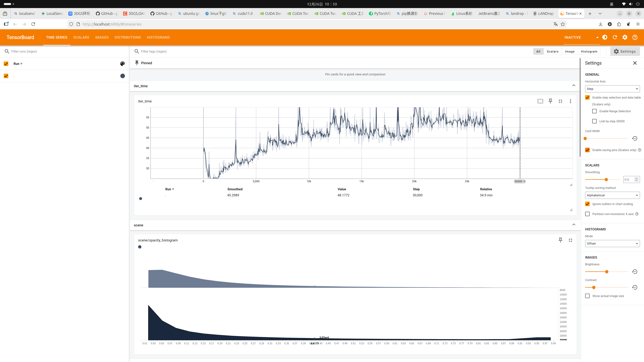The width and height of the screenshot is (644, 362).
Task: Toggle TensorBoard dark mode icon
Action: click(605, 37)
